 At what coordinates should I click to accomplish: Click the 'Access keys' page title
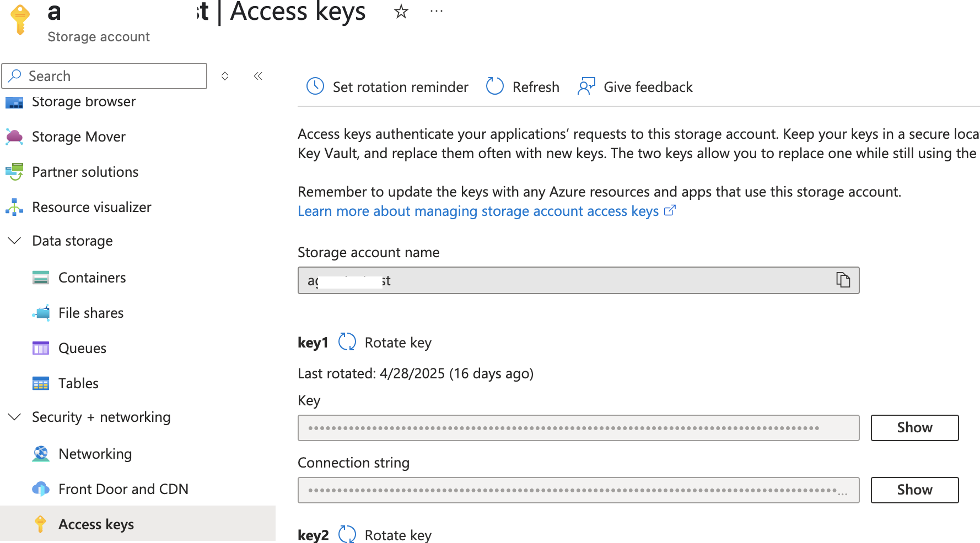[298, 11]
